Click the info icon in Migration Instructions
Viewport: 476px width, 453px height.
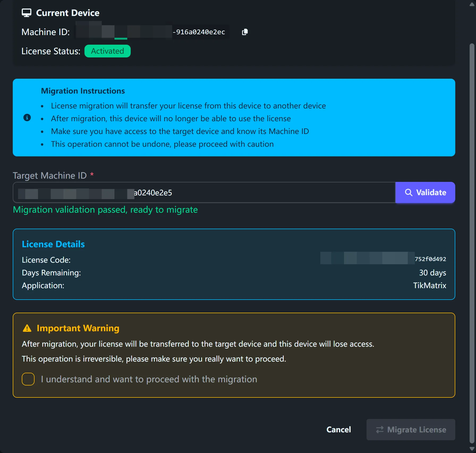[x=27, y=118]
